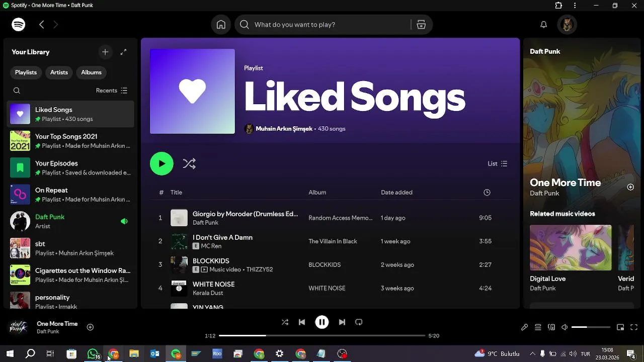Open Outlook from the taskbar
This screenshot has height=362, width=644.
point(154,354)
